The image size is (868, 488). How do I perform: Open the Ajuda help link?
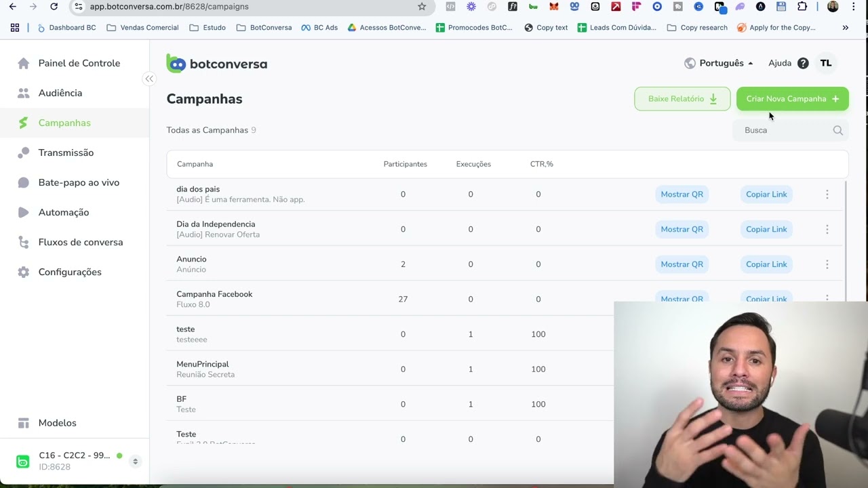click(780, 63)
